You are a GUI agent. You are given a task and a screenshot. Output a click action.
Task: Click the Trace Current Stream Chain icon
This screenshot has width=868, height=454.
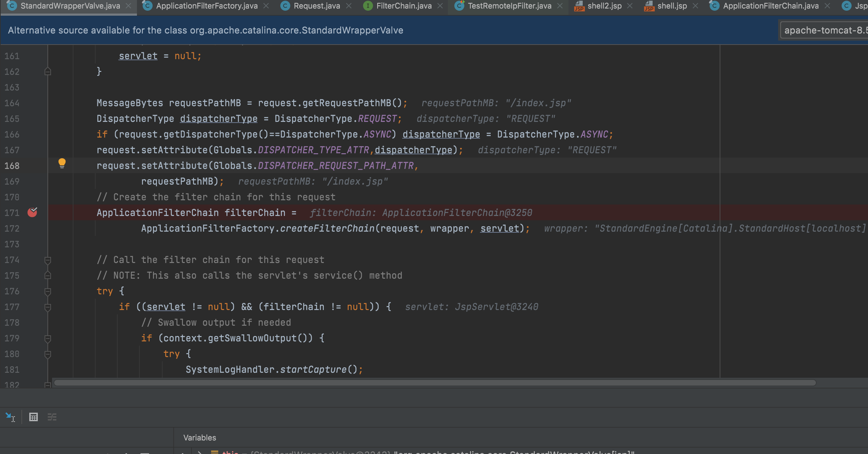click(x=52, y=417)
